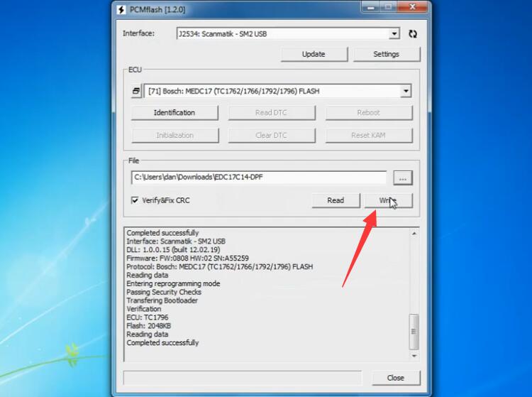Click the Update button

(x=314, y=55)
